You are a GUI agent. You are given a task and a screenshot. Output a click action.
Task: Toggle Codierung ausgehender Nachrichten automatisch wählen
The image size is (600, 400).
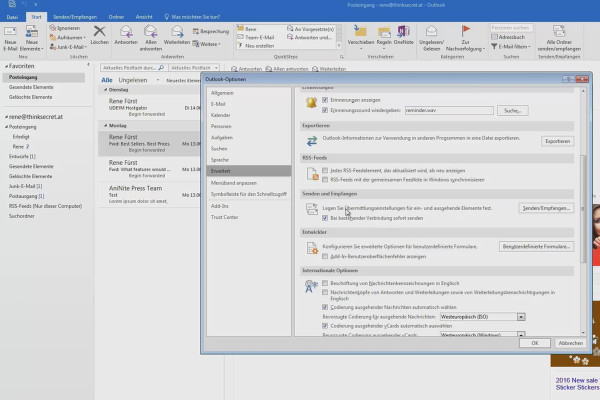tap(325, 307)
